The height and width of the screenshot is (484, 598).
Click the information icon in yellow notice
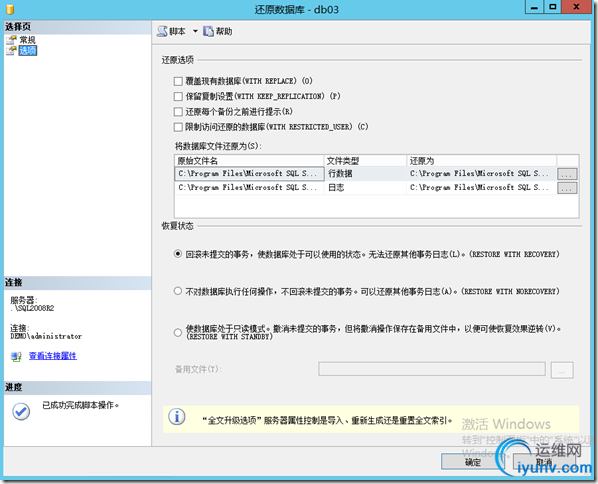(x=177, y=417)
